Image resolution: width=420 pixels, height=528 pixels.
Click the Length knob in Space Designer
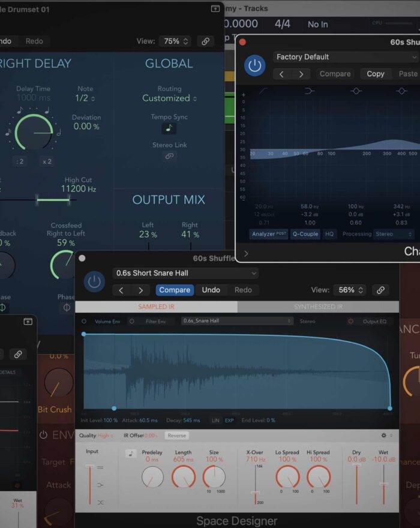(x=184, y=477)
